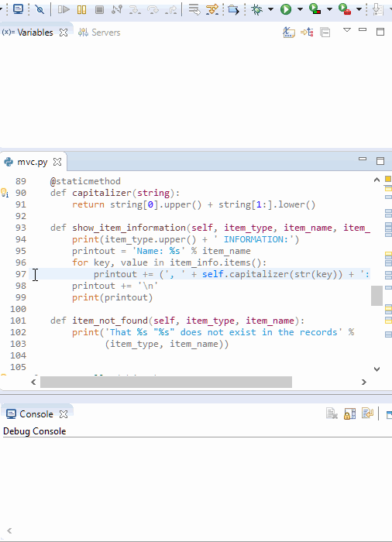Click the Run External Tools icon
Viewport: 392px width, 542px height.
[x=345, y=9]
